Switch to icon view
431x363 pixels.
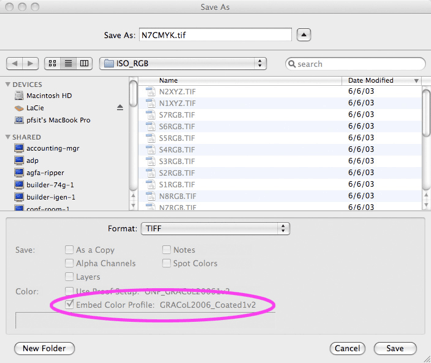pos(52,63)
